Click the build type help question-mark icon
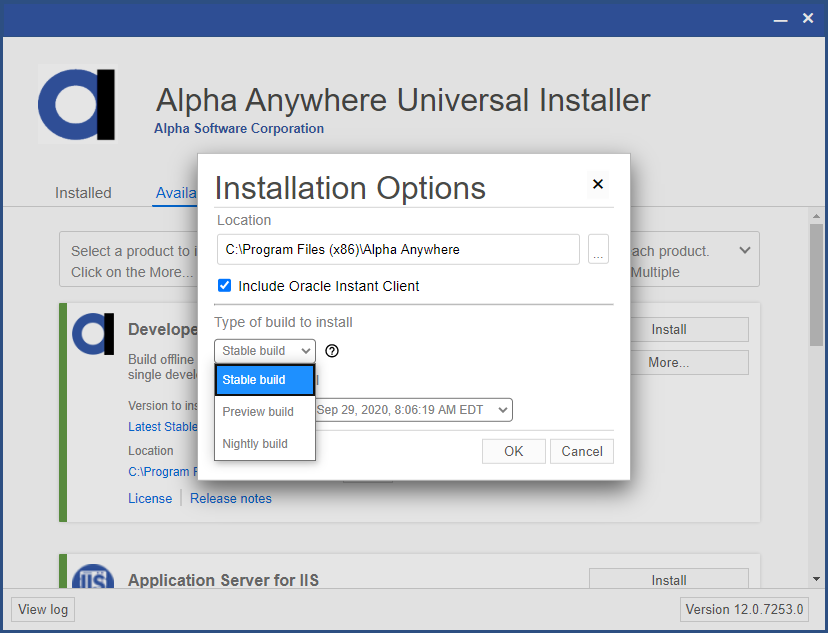The width and height of the screenshot is (828, 633). [332, 351]
